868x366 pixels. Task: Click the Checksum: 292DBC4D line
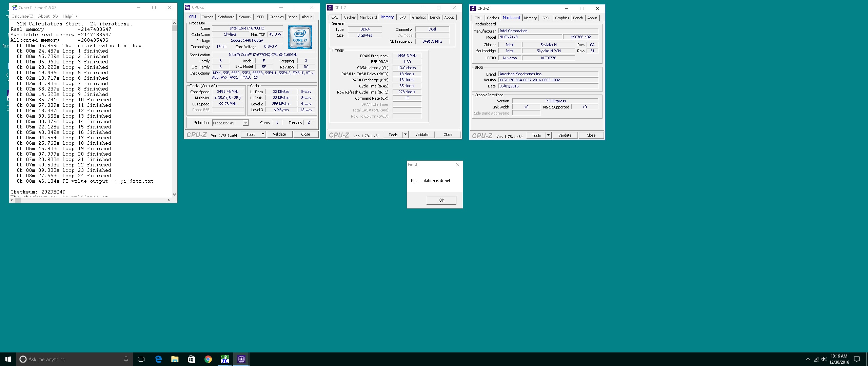tap(38, 192)
